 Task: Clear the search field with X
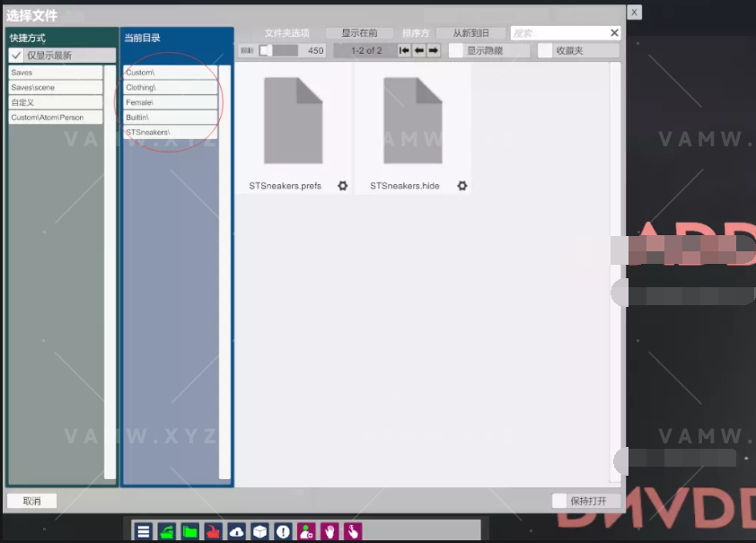614,33
